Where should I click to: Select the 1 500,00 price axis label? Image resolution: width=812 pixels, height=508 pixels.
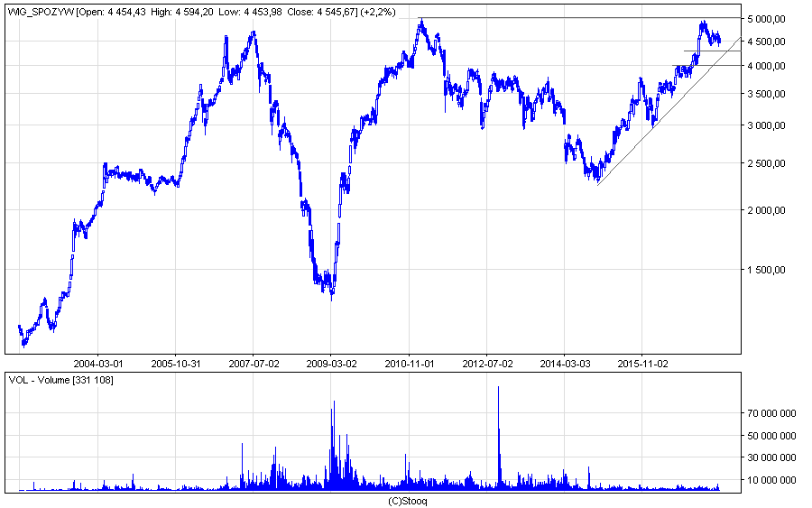[x=766, y=269]
